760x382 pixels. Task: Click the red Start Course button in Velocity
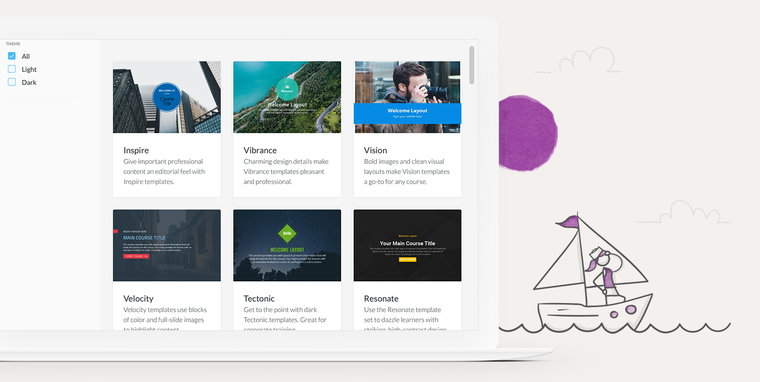[x=136, y=256]
